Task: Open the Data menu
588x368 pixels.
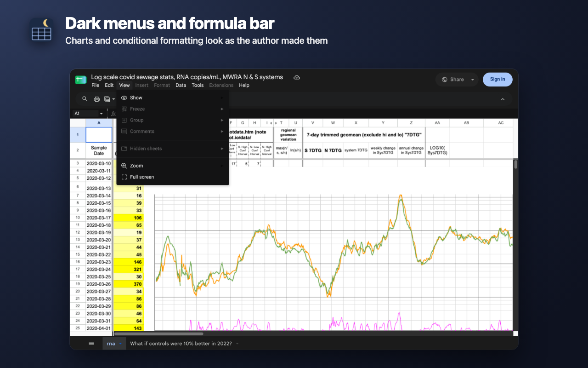Action: coord(181,85)
